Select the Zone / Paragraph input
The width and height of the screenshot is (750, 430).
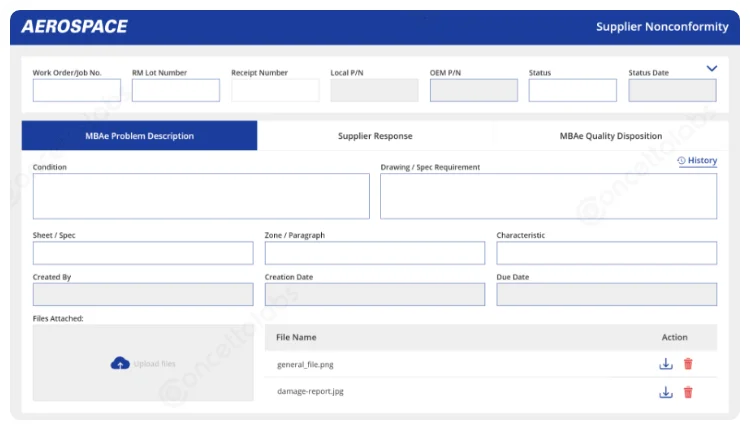375,253
